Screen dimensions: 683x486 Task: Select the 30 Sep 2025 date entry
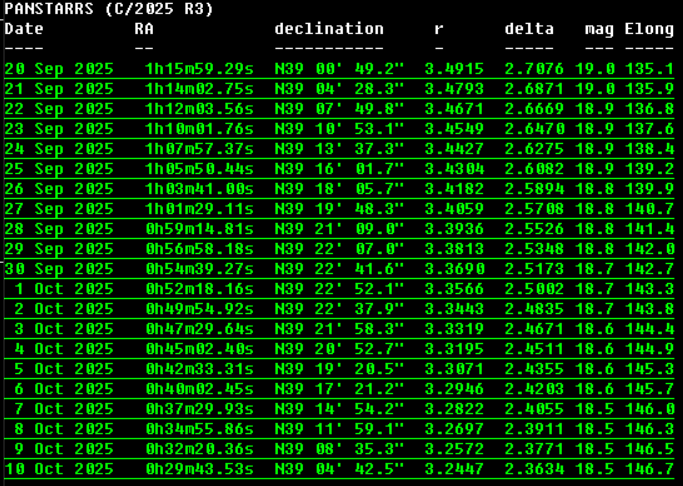coord(59,269)
